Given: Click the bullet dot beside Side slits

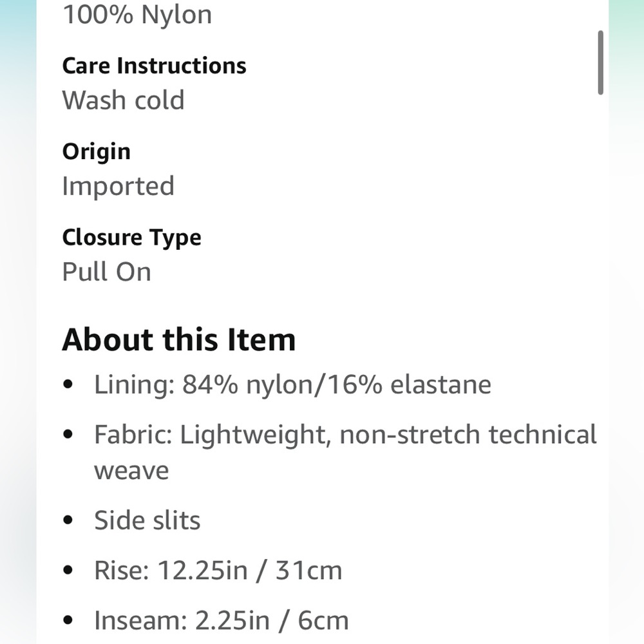Looking at the screenshot, I should (x=68, y=520).
